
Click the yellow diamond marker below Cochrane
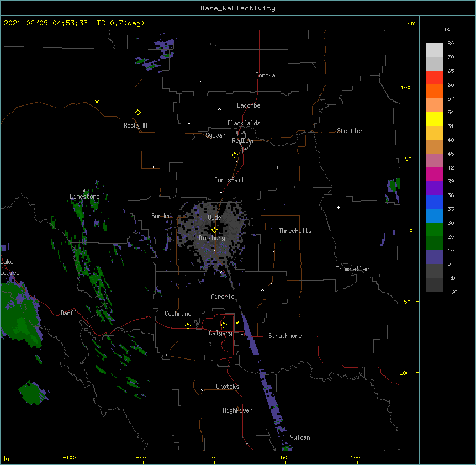[x=188, y=326]
